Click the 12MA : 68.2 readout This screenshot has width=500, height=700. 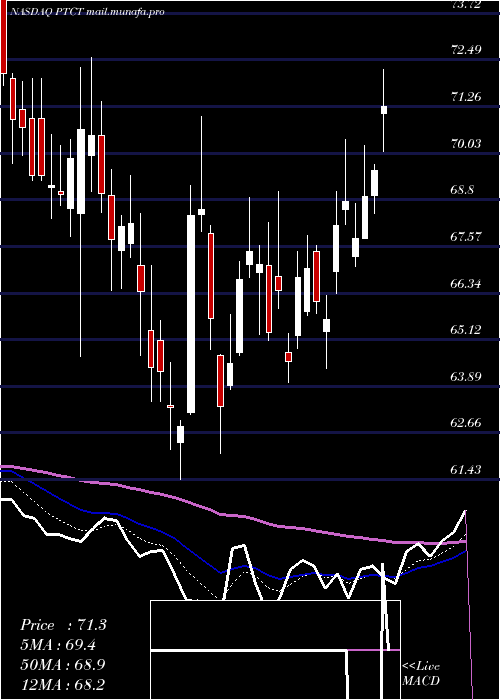62,684
